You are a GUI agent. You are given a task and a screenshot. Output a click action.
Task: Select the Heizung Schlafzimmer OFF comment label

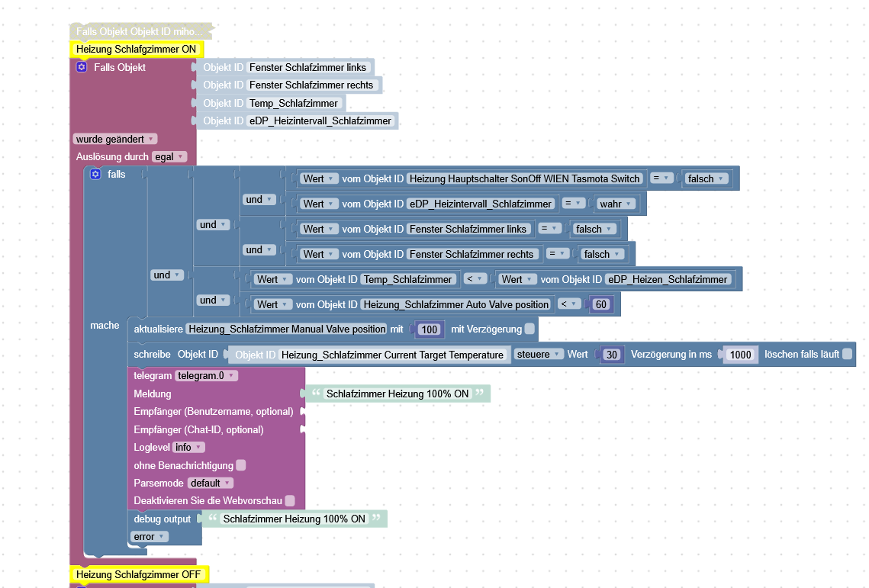pos(139,575)
